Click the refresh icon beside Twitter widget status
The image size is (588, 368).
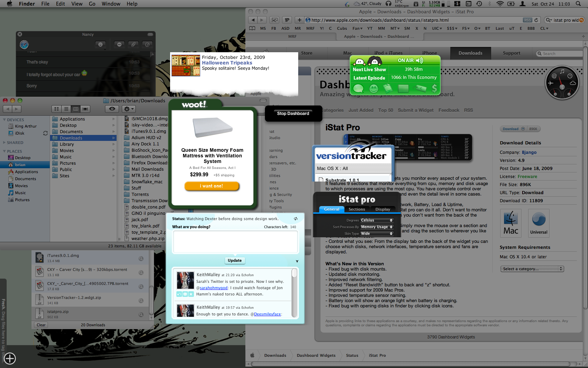click(x=296, y=219)
